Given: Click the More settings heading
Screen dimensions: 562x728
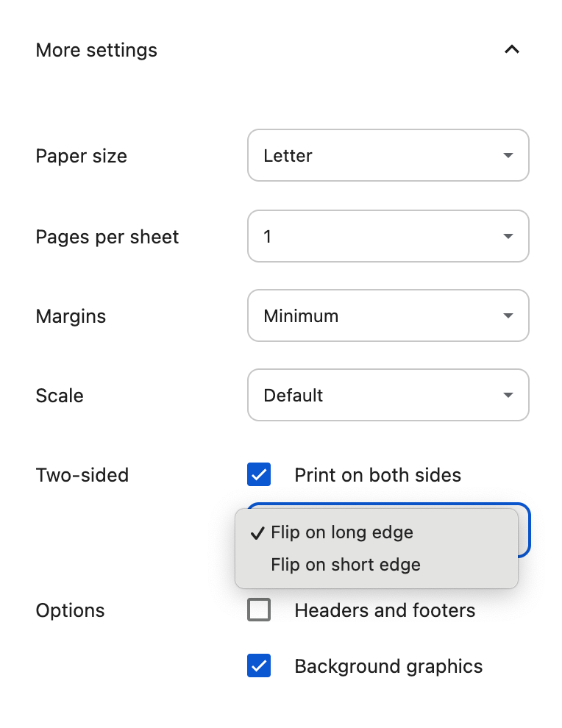Looking at the screenshot, I should coord(96,50).
